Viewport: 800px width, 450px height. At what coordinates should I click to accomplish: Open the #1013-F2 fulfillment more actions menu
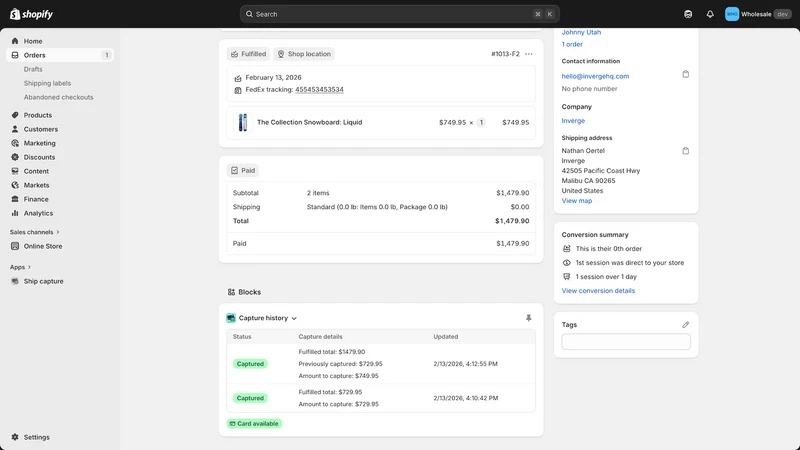(x=529, y=54)
